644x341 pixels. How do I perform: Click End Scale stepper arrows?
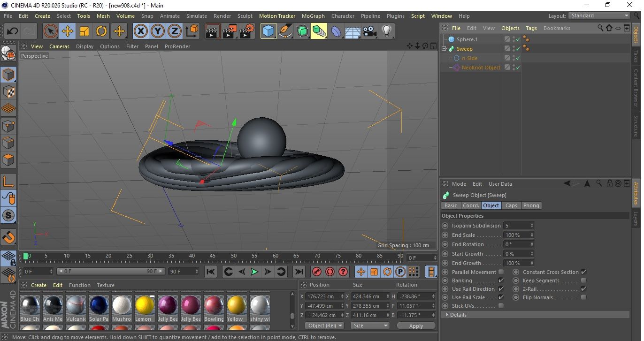[x=532, y=235]
